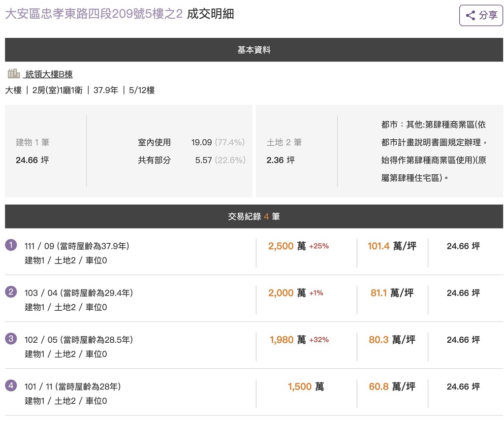
Task: Click the building icon beside 統領大樓B棟
Action: click(14, 74)
